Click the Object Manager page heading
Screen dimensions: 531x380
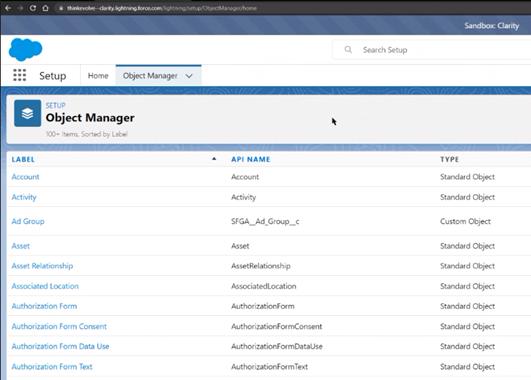click(90, 118)
